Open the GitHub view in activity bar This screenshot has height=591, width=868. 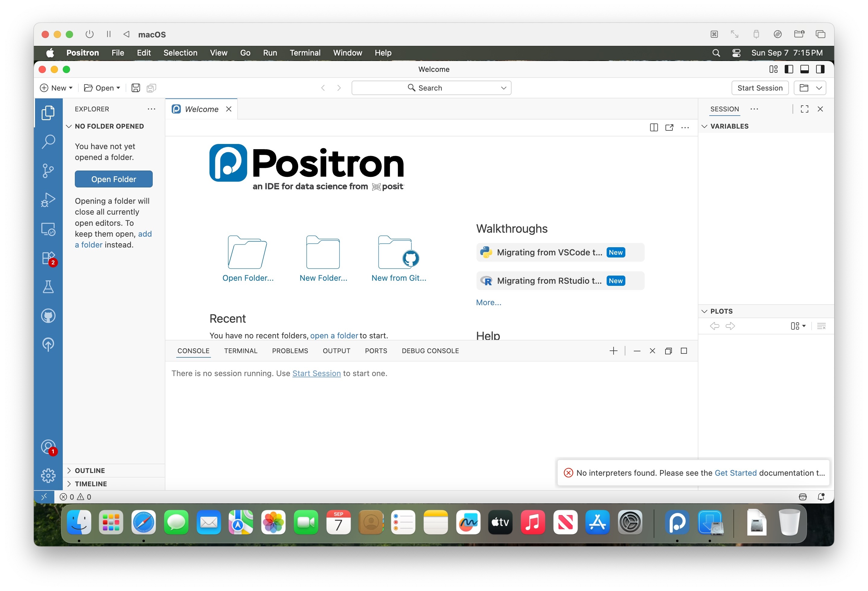[48, 316]
